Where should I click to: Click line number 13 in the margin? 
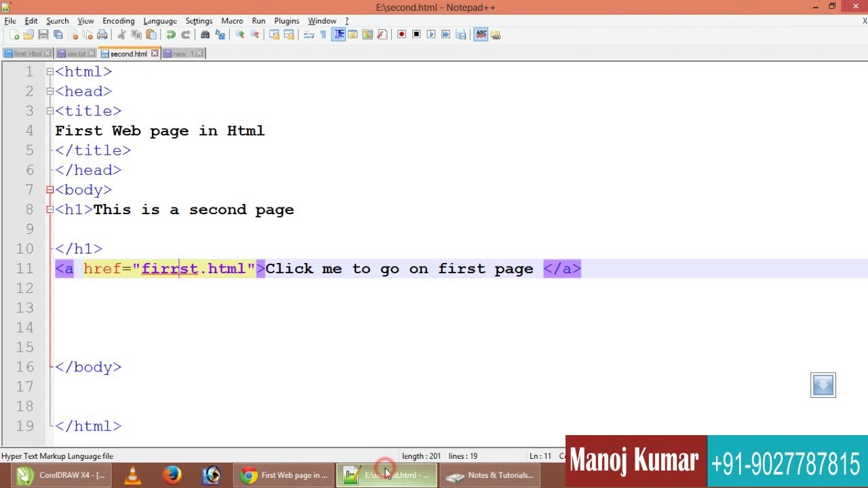point(24,308)
